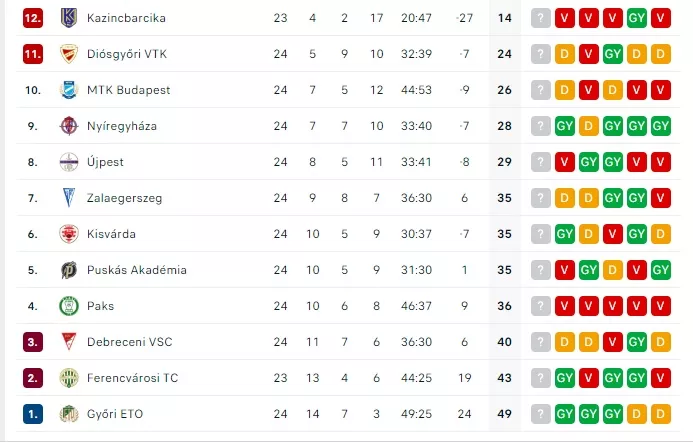Click the MTK Budapest crest icon
The width and height of the screenshot is (693, 442).
(x=68, y=90)
